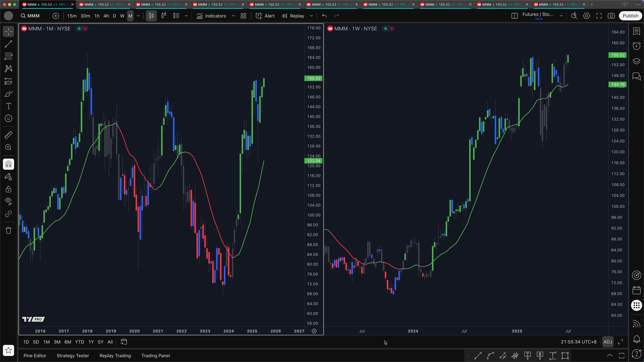
Task: Open the candlestick chart type selector
Action: [x=151, y=16]
